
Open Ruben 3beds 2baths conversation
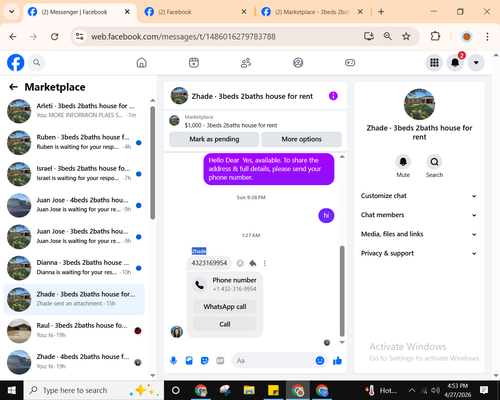[74, 142]
